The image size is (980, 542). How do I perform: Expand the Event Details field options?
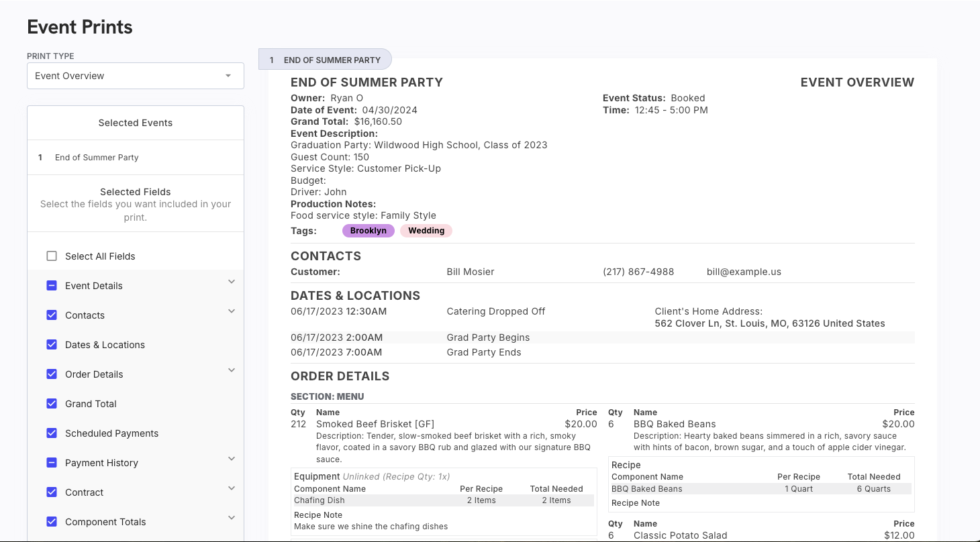tap(232, 282)
